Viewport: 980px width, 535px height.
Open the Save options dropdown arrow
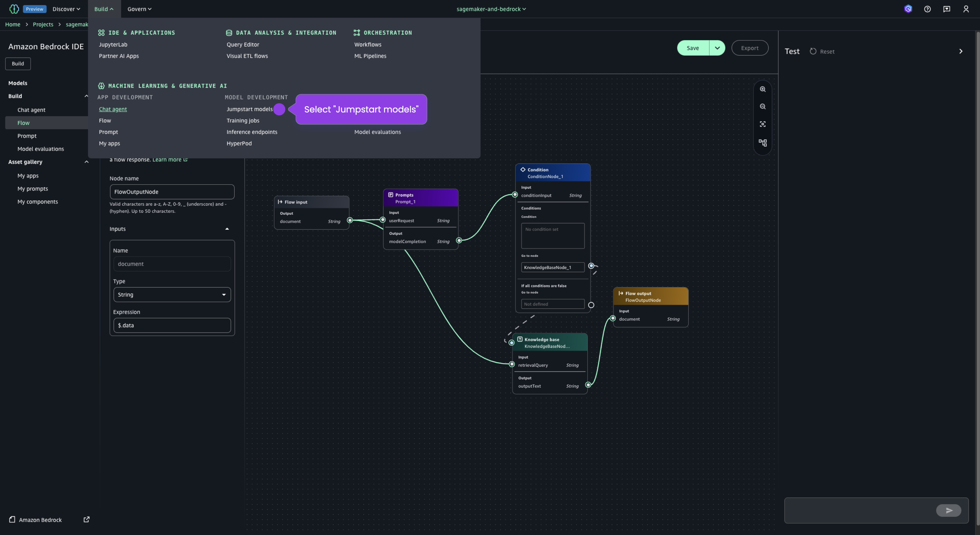tap(717, 48)
